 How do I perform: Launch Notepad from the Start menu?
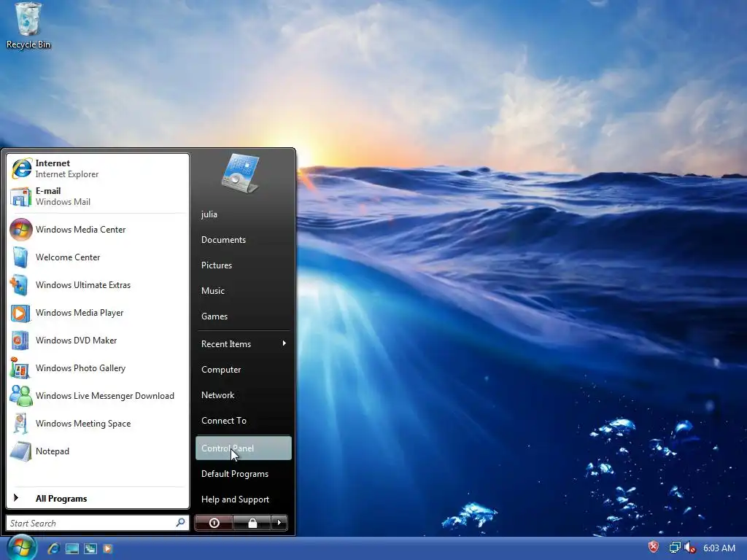tap(98, 451)
